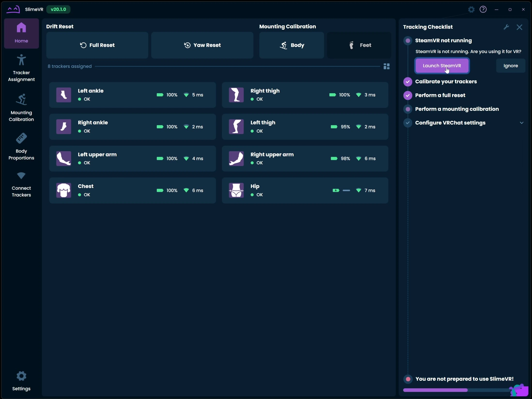Image resolution: width=532 pixels, height=399 pixels.
Task: Toggle the tracker grid layout icon
Action: pos(387,66)
